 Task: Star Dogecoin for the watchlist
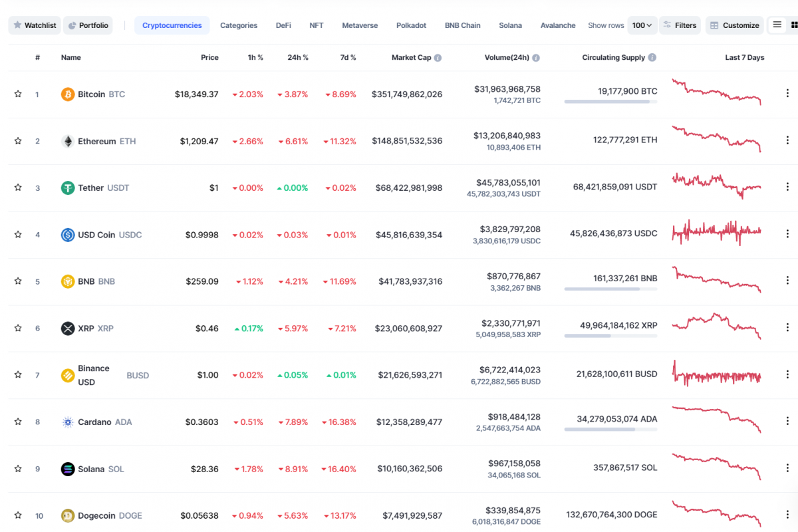click(x=18, y=515)
